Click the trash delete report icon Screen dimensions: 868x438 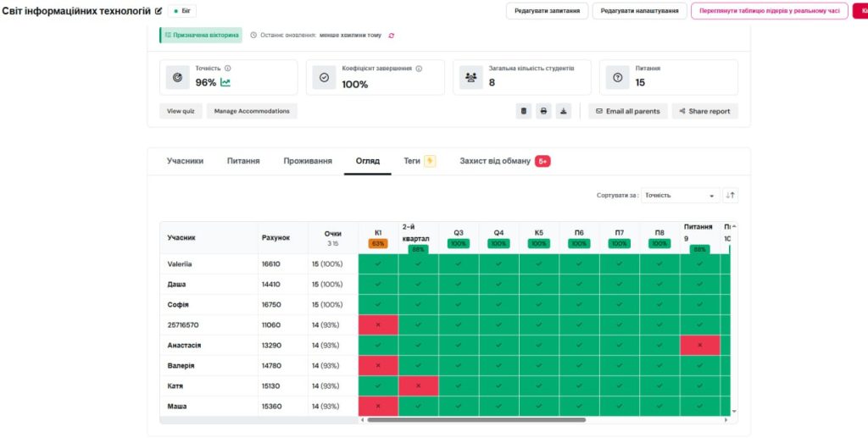point(524,111)
